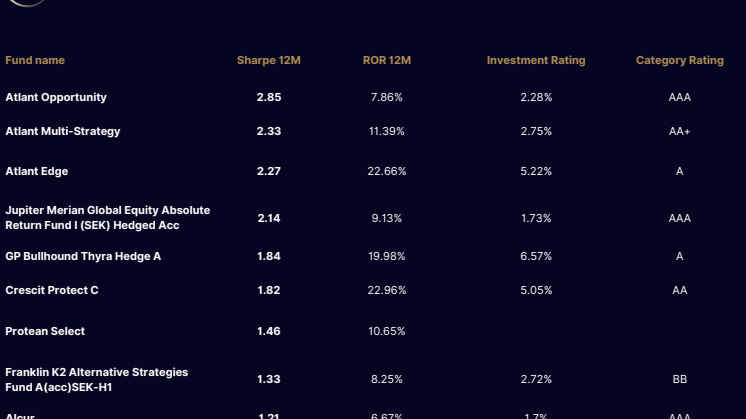Open the Atlant Opportunity fund

click(56, 98)
